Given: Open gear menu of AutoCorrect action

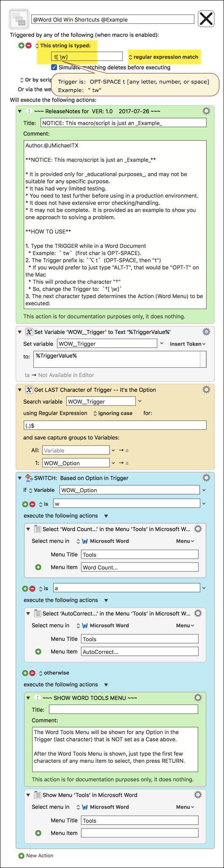Looking at the screenshot, I should [197, 613].
